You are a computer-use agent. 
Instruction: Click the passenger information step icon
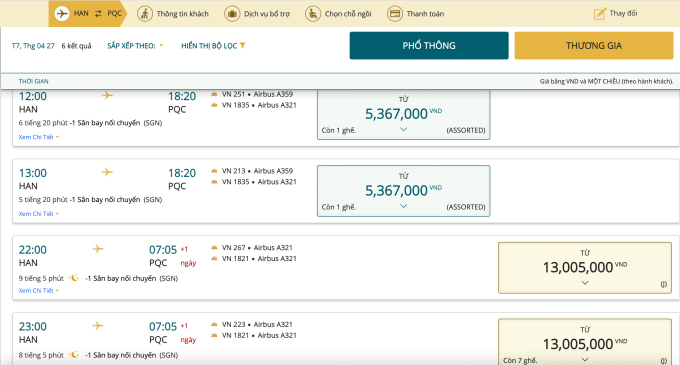[x=145, y=14]
